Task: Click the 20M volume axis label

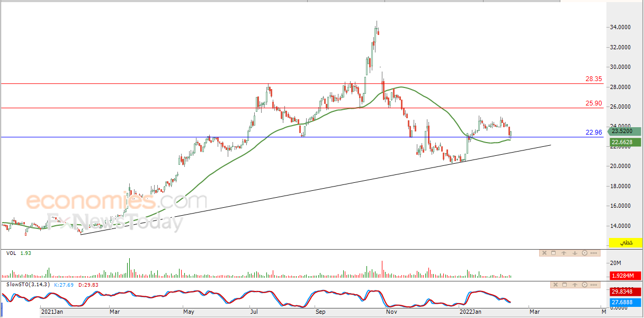Action: [615, 263]
